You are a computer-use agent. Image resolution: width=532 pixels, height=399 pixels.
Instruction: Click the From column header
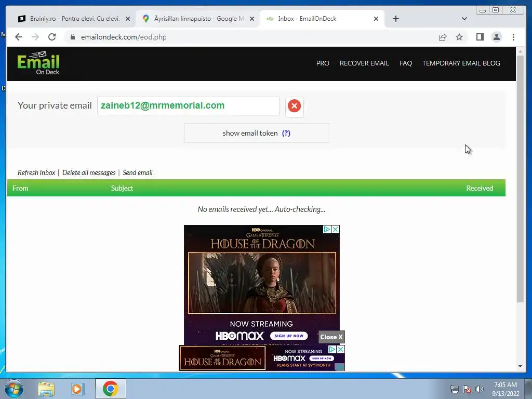pyautogui.click(x=20, y=188)
